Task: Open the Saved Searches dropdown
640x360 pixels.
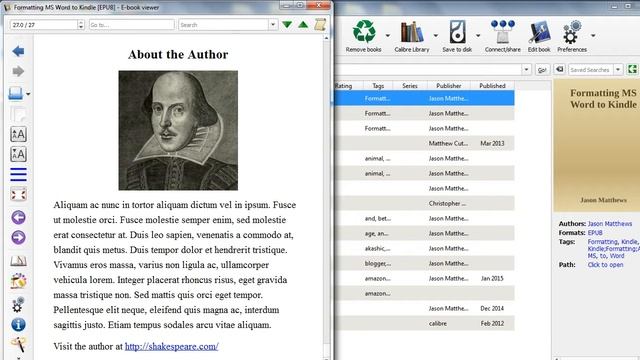Action: coord(618,70)
